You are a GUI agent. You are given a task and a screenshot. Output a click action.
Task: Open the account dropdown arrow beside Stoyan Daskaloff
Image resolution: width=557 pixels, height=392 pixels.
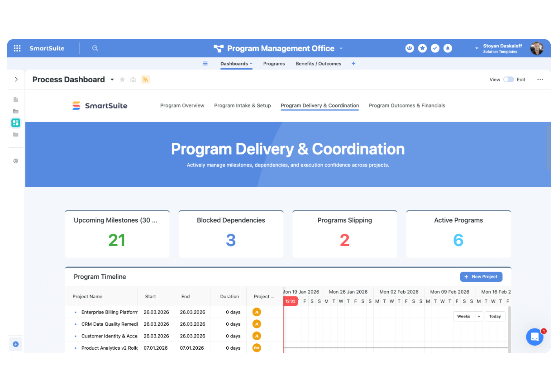(x=477, y=48)
